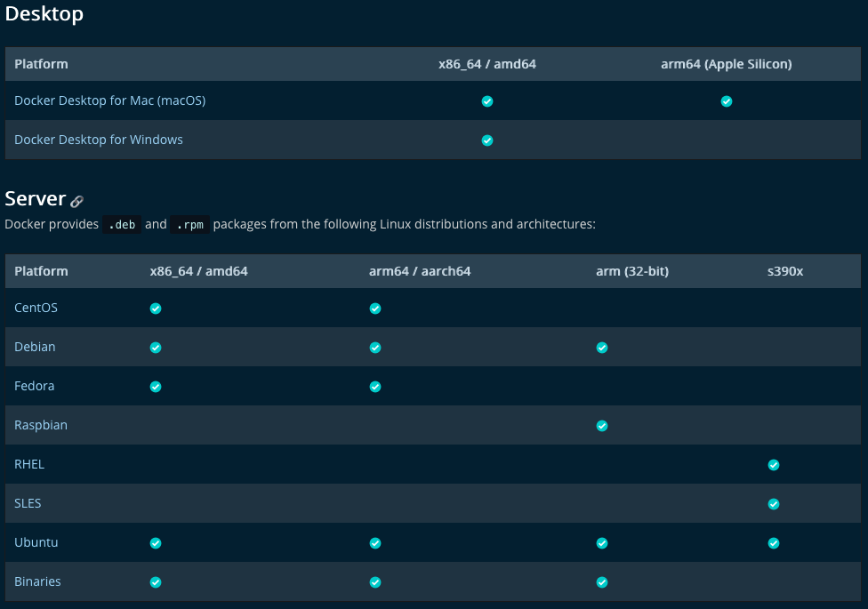This screenshot has height=609, width=868.
Task: Click the anchor link icon beside Server heading
Action: tap(77, 202)
